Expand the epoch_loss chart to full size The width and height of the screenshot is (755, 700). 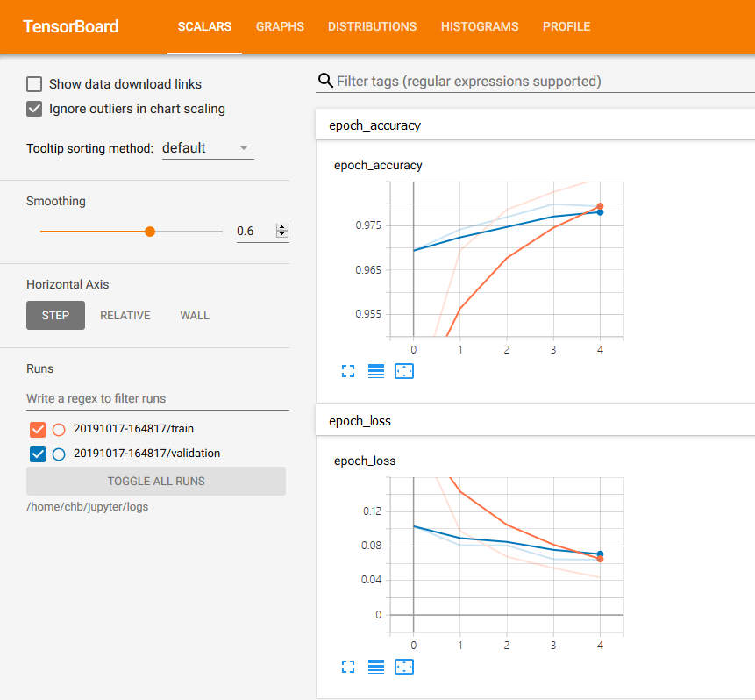click(347, 667)
